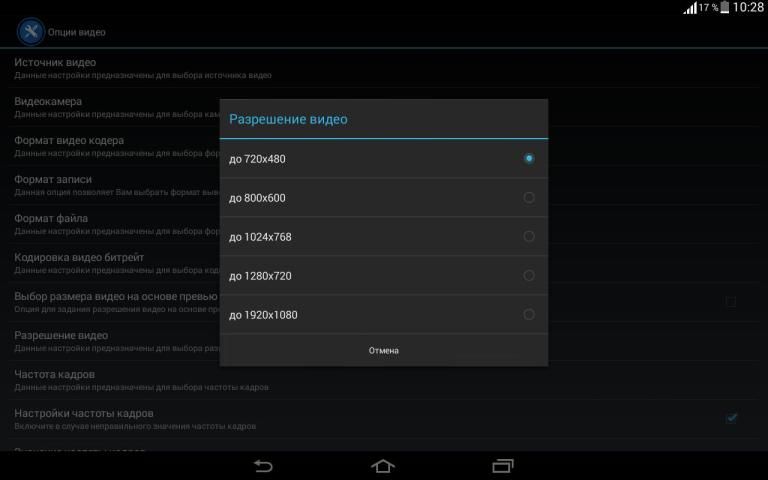Open Формат видео кодера setting

click(x=110, y=146)
